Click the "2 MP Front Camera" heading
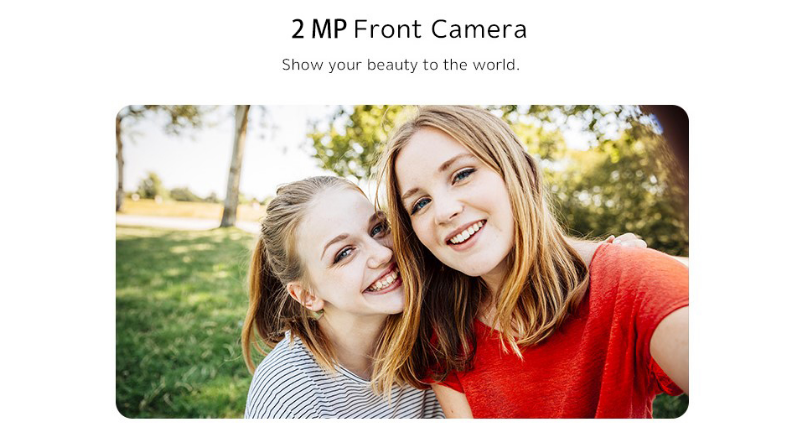Image resolution: width=800 pixels, height=444 pixels. pyautogui.click(x=409, y=29)
